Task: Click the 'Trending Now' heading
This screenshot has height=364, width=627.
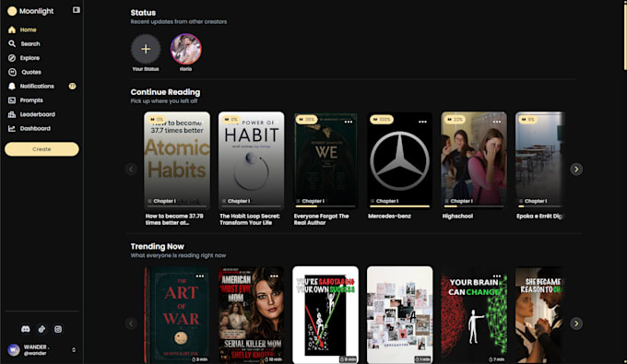Action: [x=157, y=247]
